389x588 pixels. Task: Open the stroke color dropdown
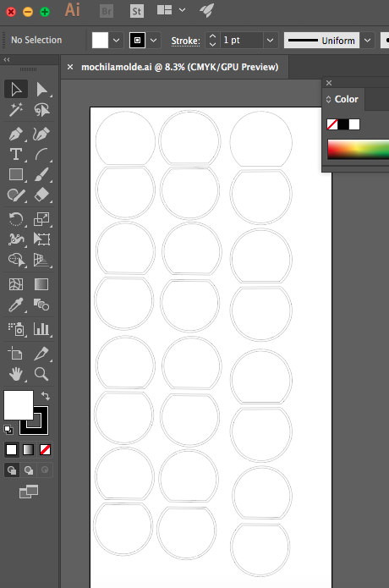(x=154, y=40)
